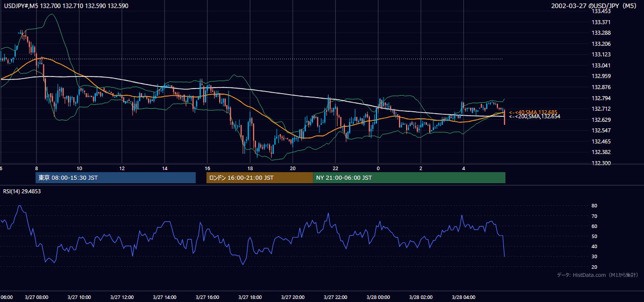Viewport: 644px width, 302px height.
Task: Click the 3/27 14:00 time axis label
Action: tap(164, 297)
